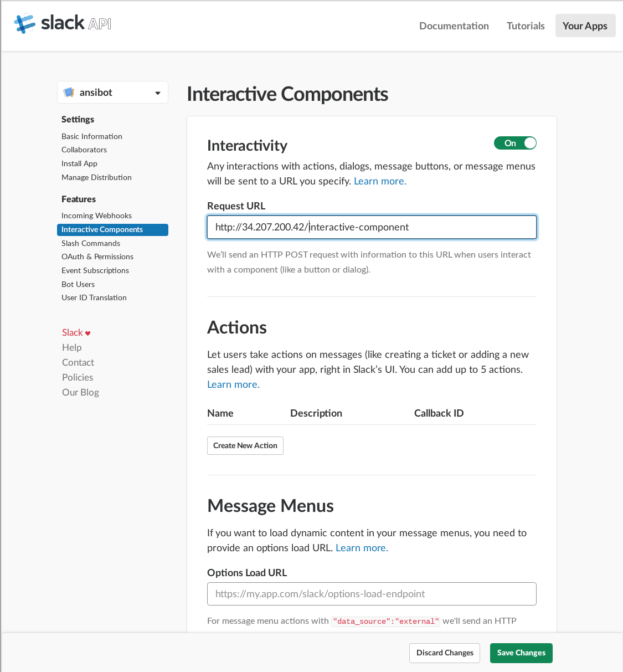Image resolution: width=623 pixels, height=672 pixels.
Task: Open Slash Commands in the sidebar
Action: point(91,243)
